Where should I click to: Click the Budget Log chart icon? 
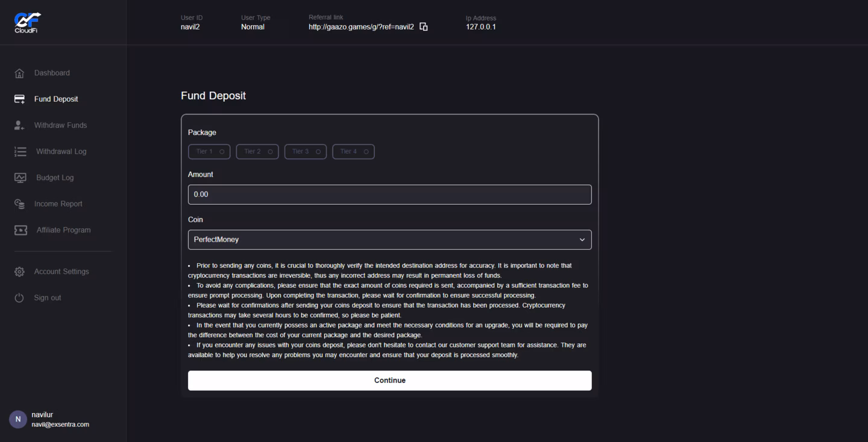pyautogui.click(x=20, y=178)
